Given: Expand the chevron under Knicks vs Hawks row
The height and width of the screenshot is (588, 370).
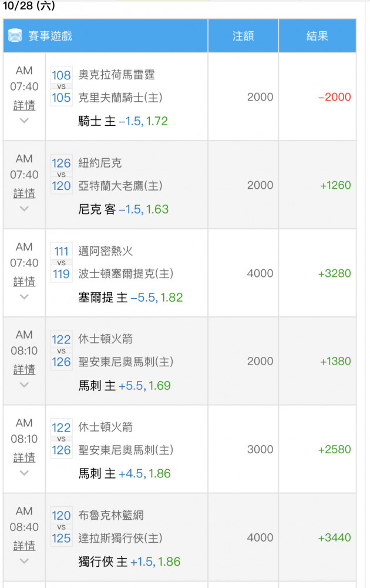Looking at the screenshot, I should pos(24,209).
